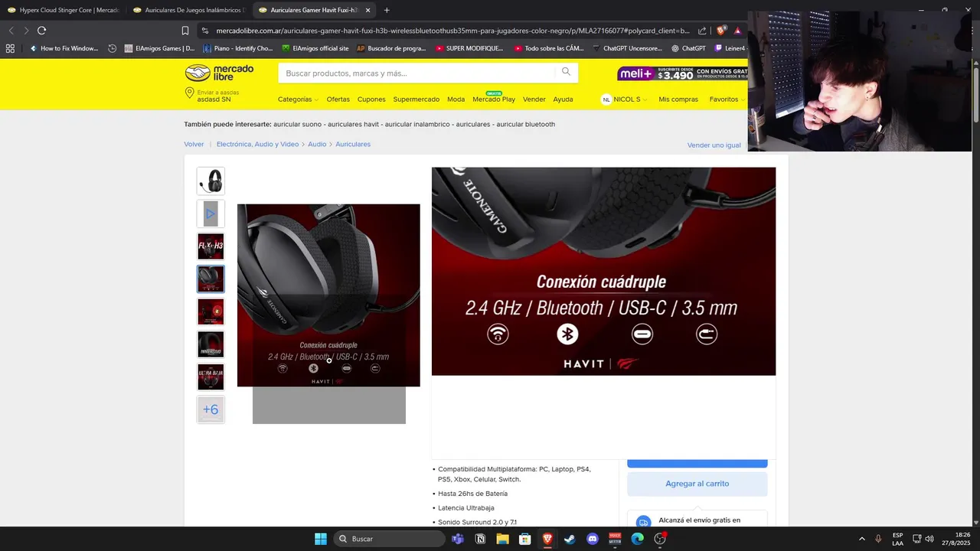Click the volume speaker tray icon
The image size is (980, 551).
[929, 539]
